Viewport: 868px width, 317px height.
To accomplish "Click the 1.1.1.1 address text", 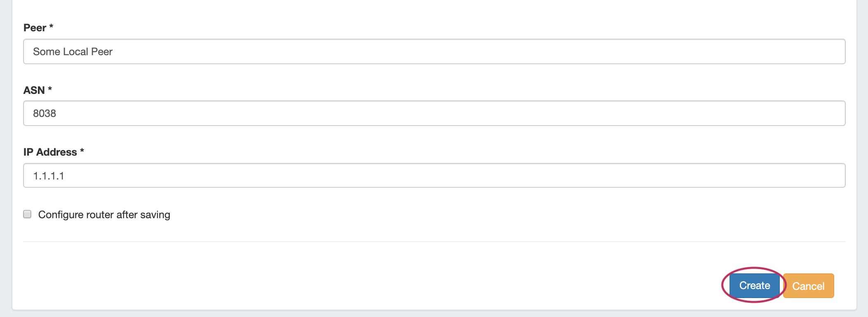I will click(x=49, y=176).
